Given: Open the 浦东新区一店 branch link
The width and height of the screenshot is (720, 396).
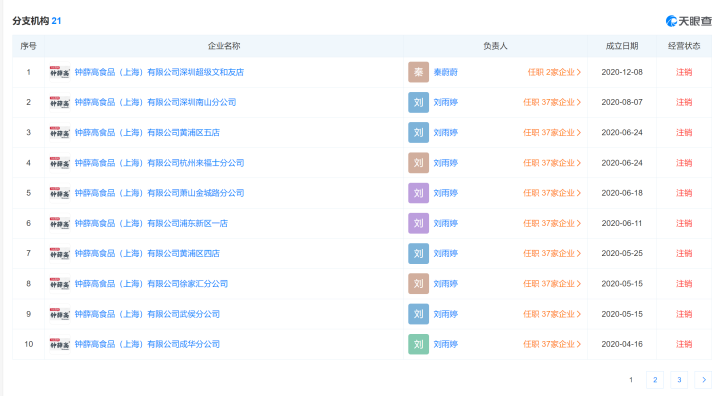Looking at the screenshot, I should pyautogui.click(x=151, y=223).
